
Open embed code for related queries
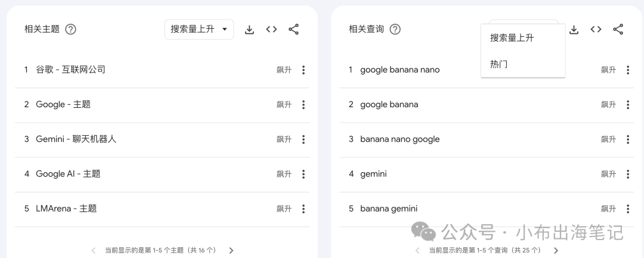click(x=596, y=29)
